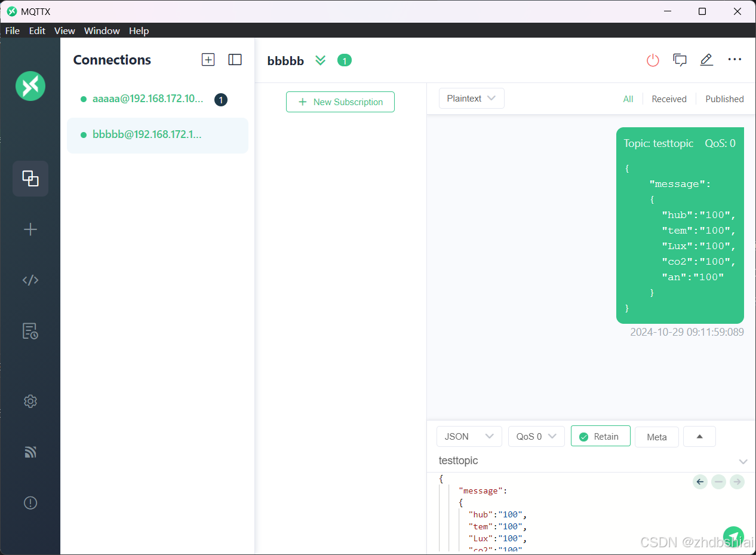Open the Help menu
This screenshot has width=756, height=555.
139,30
